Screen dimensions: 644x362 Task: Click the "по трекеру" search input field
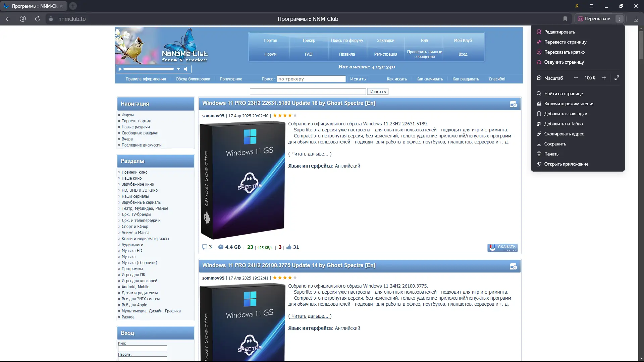click(x=311, y=79)
